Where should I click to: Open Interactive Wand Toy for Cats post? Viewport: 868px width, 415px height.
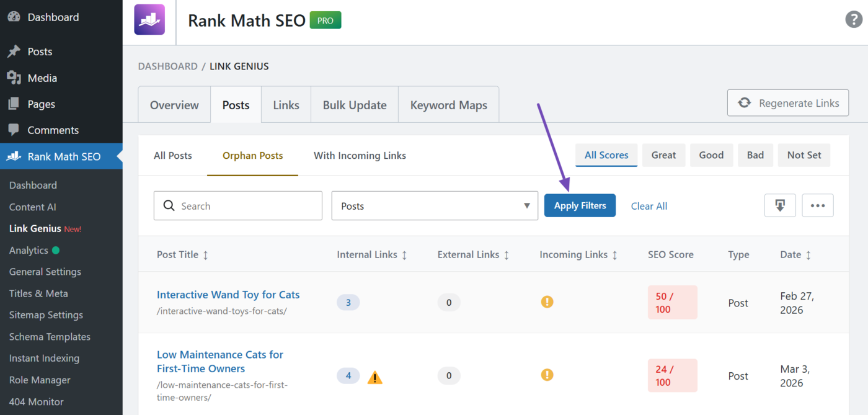tap(228, 295)
